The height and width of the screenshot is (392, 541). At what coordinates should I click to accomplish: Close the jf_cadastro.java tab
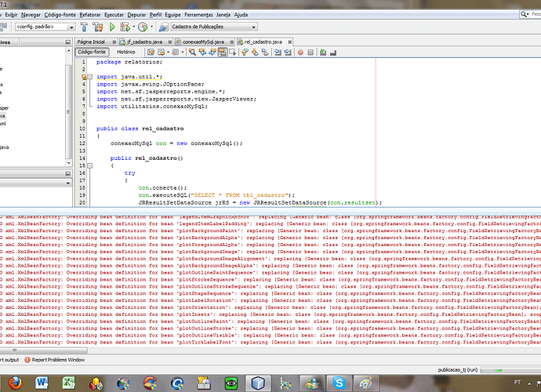[x=170, y=42]
